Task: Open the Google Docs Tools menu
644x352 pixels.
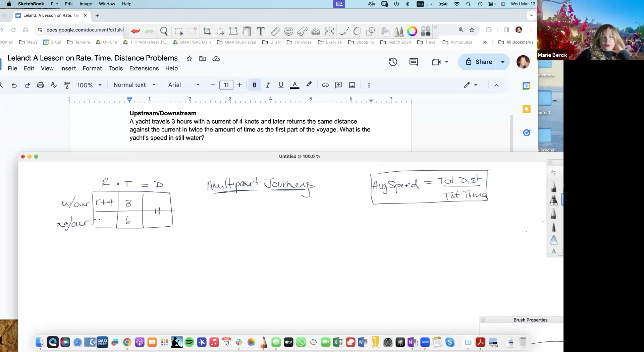Action: [116, 68]
